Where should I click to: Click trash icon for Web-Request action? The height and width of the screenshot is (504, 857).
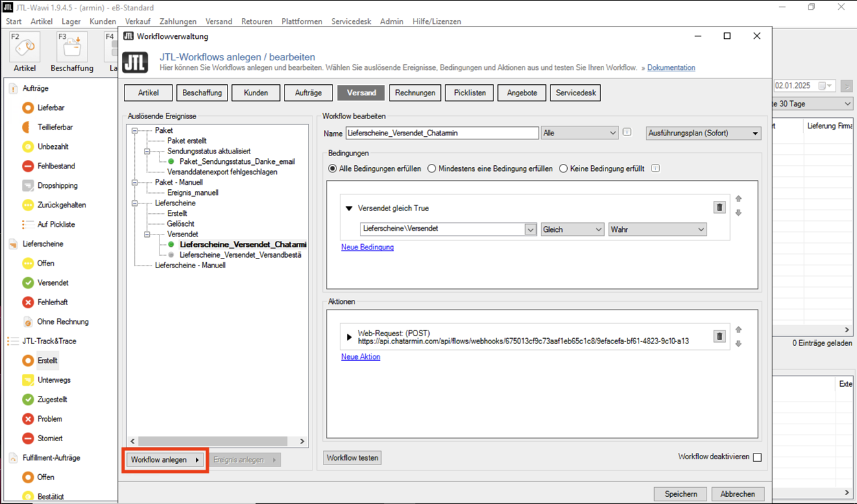tap(719, 336)
